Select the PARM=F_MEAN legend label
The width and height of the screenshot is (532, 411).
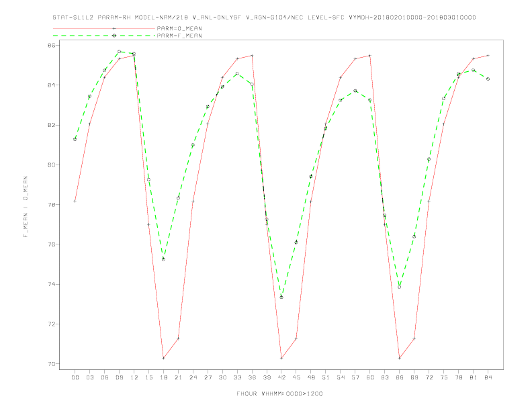coord(179,36)
